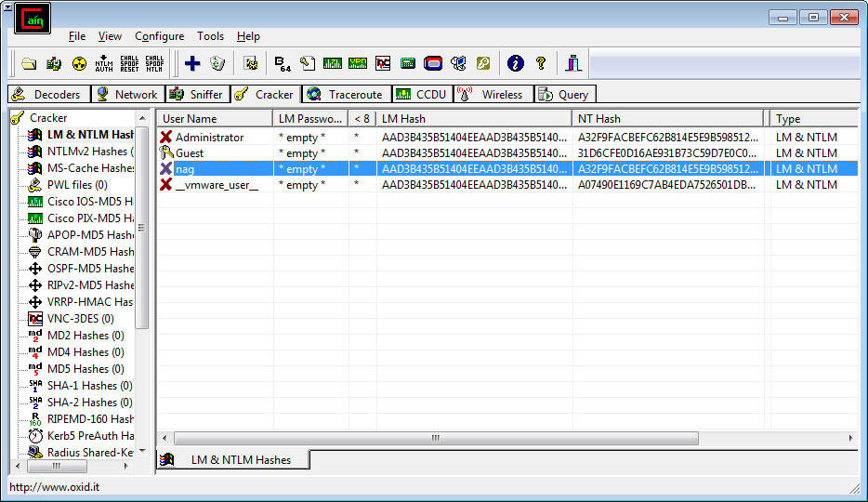
Task: Open the Tools menu
Action: 210,36
